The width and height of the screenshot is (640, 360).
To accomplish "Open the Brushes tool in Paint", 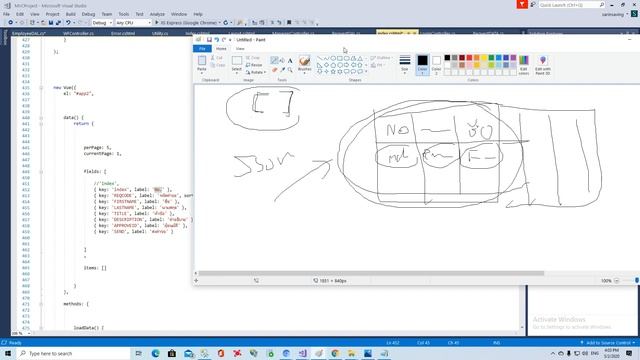I will click(x=304, y=64).
